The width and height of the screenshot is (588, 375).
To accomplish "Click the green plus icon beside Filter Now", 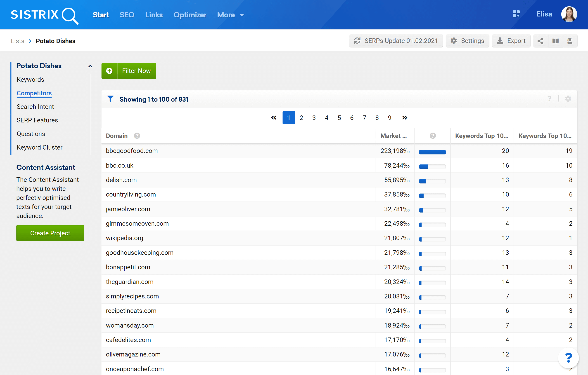I will coord(109,71).
